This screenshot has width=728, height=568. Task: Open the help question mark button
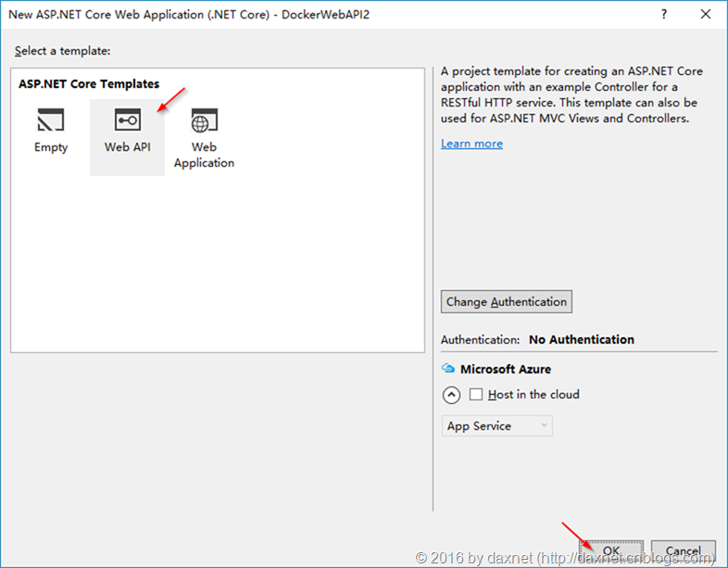[664, 15]
